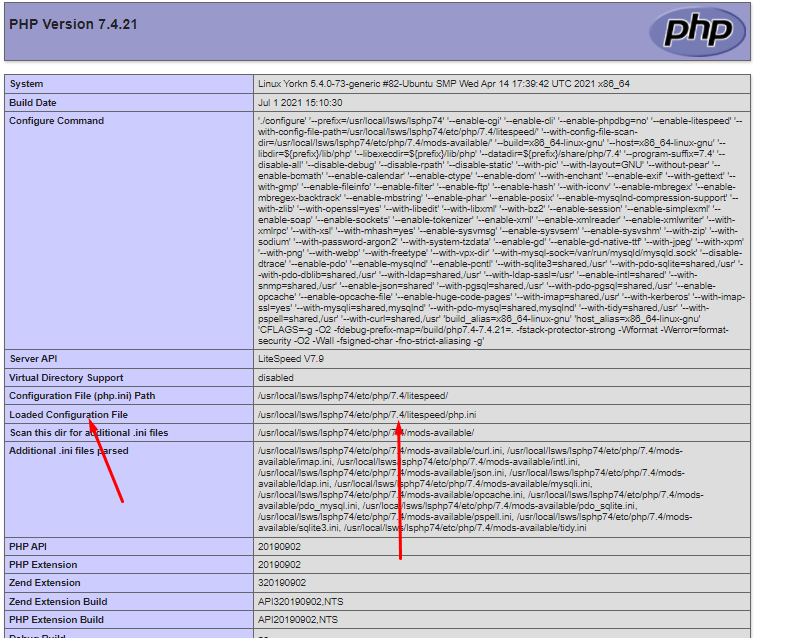Click inside the configure command options text
This screenshot has height=638, width=787.
(500, 230)
